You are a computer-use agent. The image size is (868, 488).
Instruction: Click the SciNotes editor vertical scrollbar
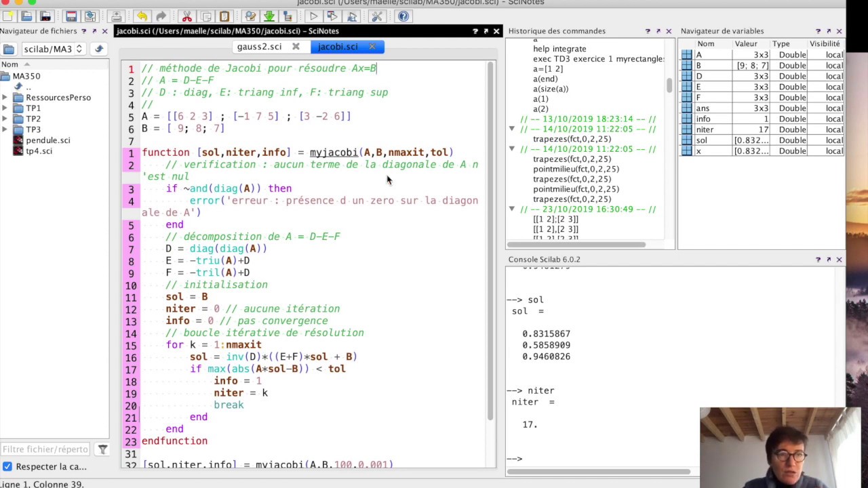tap(491, 241)
